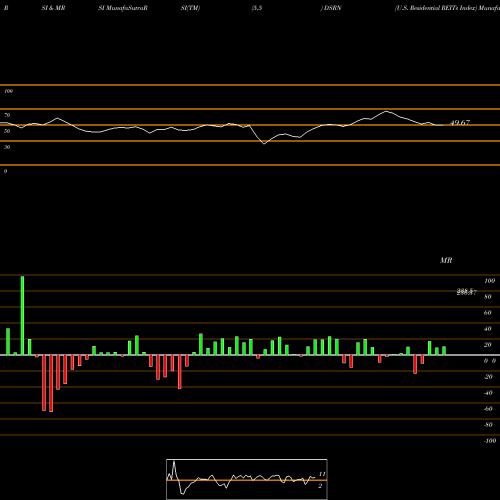Click the RSI axis label 30
This screenshot has height=500, width=500.
[x=7, y=147]
